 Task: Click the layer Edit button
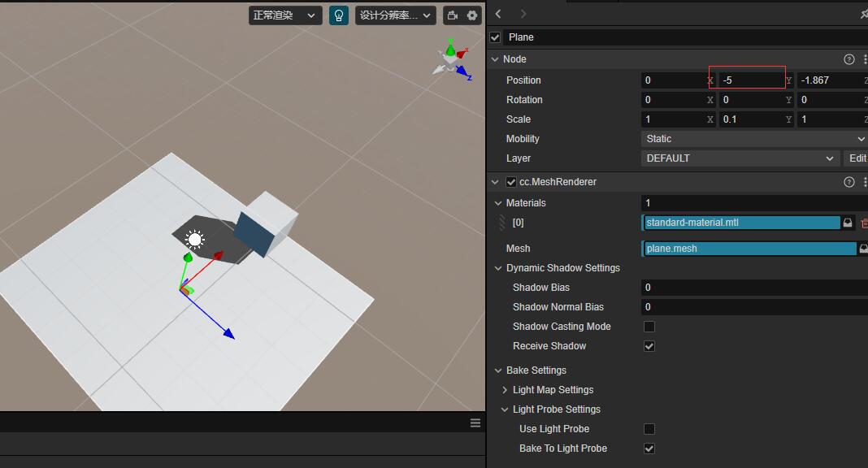pos(856,158)
